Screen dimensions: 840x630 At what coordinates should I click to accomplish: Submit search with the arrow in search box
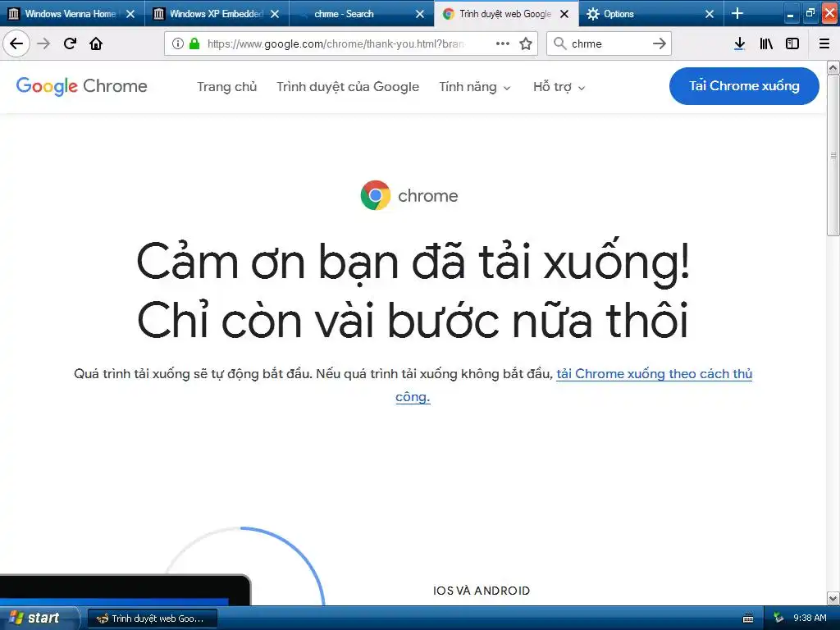click(x=660, y=43)
